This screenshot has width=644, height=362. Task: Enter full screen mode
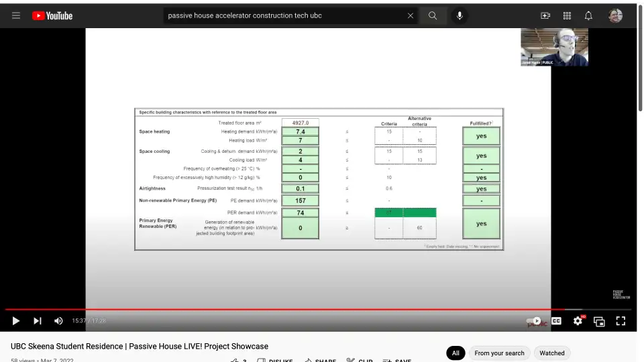(x=621, y=321)
